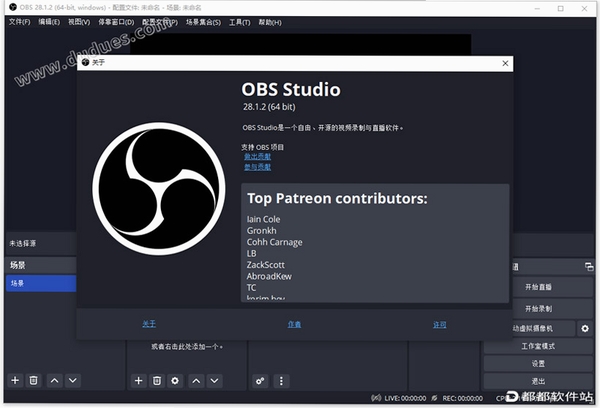Open advanced audio properties gears icon
Viewport: 600px width, 408px height.
(x=260, y=381)
